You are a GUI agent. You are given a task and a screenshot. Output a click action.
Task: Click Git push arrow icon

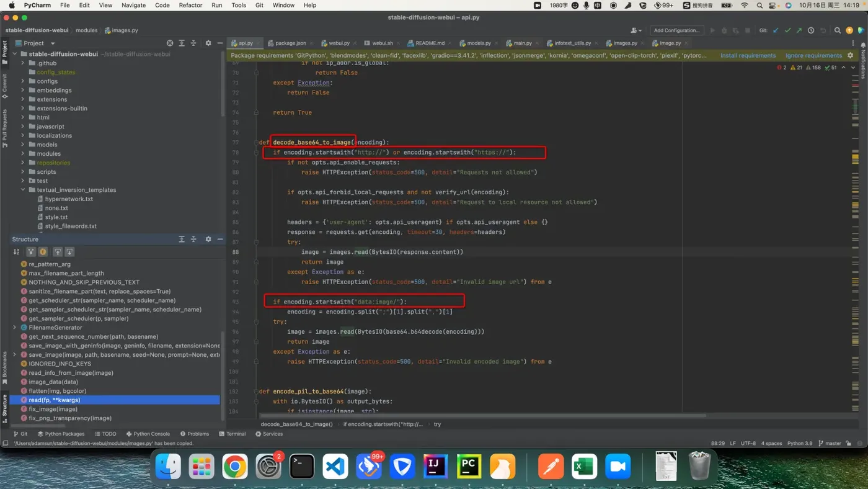point(799,30)
